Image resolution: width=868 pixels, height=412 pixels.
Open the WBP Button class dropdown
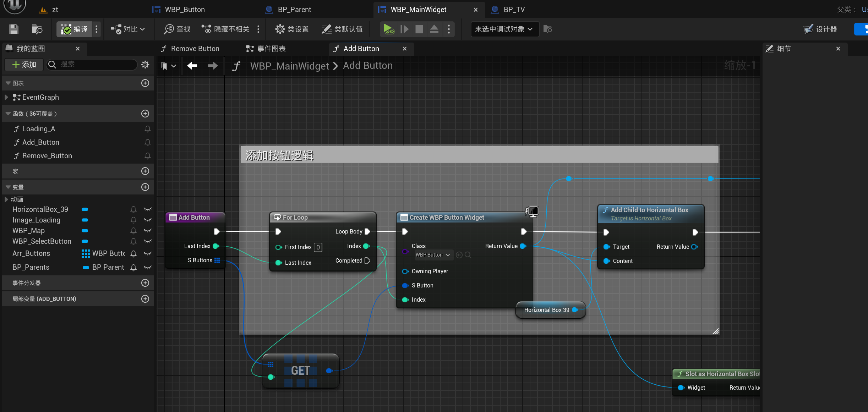(433, 255)
